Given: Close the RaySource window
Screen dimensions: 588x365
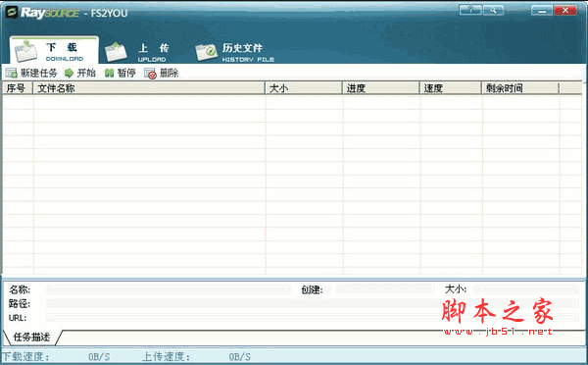Looking at the screenshot, I should (565, 10).
